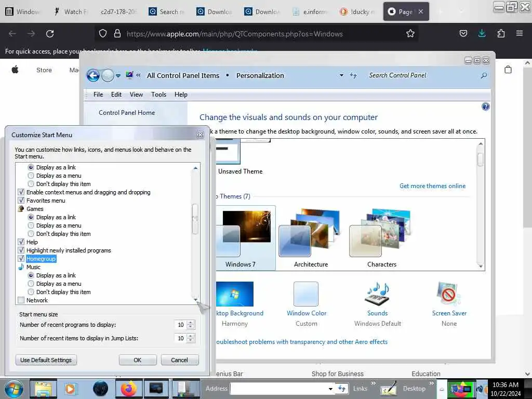Open the Tools menu
The height and width of the screenshot is (399, 532).
[158, 95]
